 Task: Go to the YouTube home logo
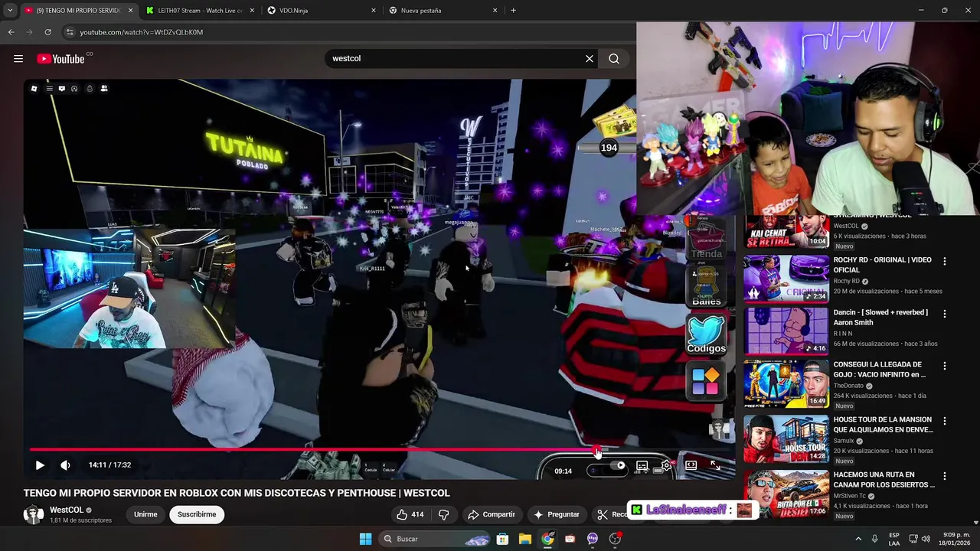point(60,59)
